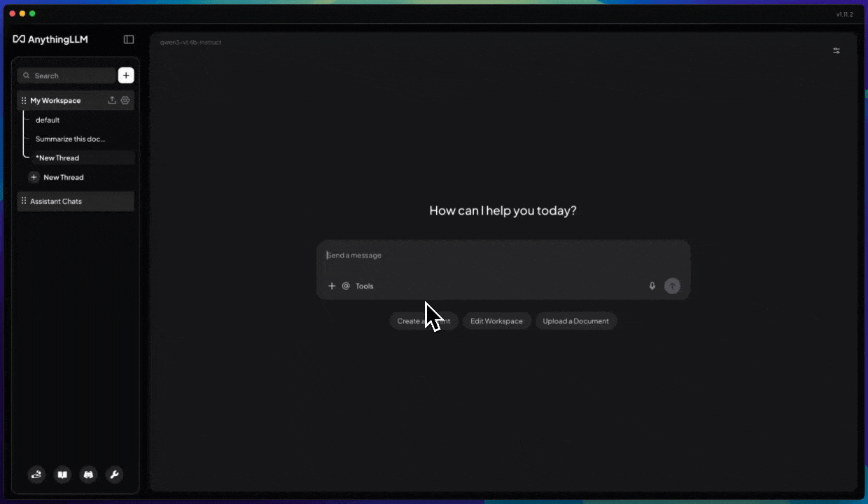Open the Discord community icon
868x504 pixels.
coord(88,475)
